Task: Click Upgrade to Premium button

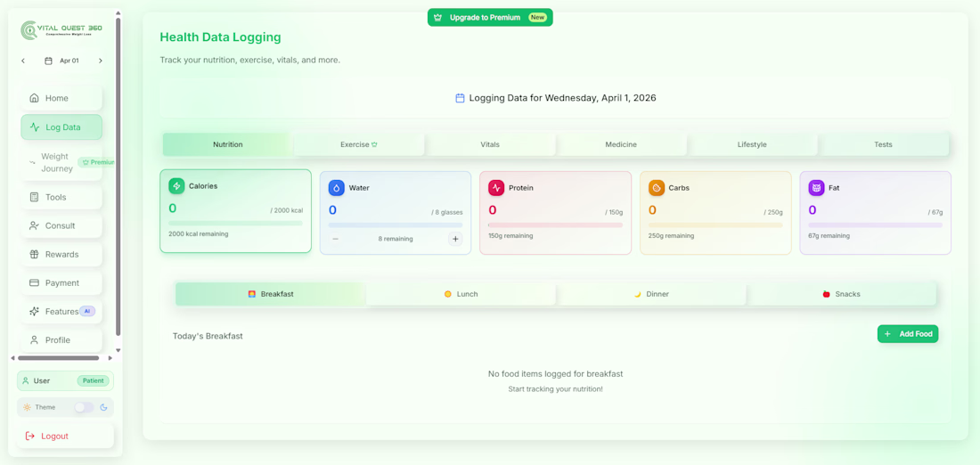Action: (490, 18)
